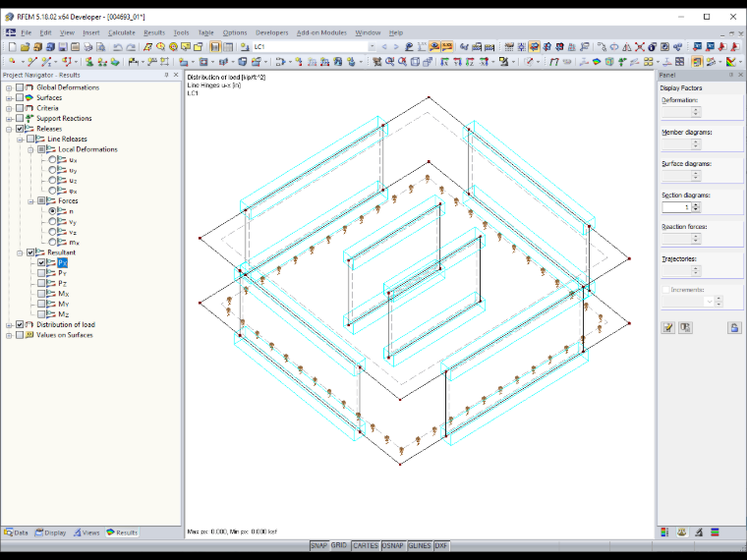Viewport: 747px width, 560px height.
Task: Click the lock icon in Panel
Action: (734, 327)
